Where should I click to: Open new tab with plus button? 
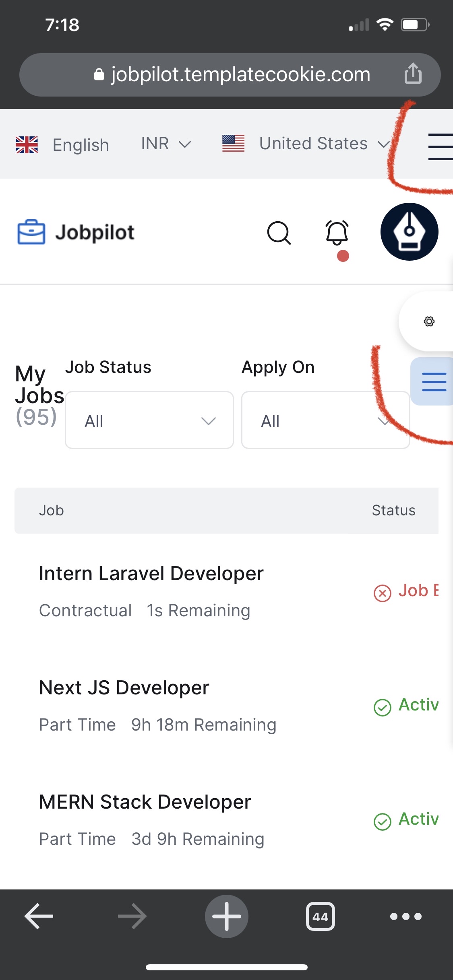click(227, 916)
